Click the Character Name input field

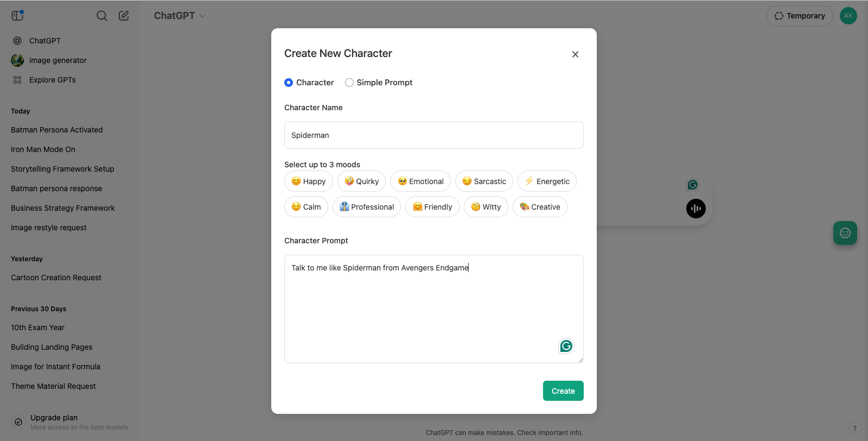click(433, 135)
